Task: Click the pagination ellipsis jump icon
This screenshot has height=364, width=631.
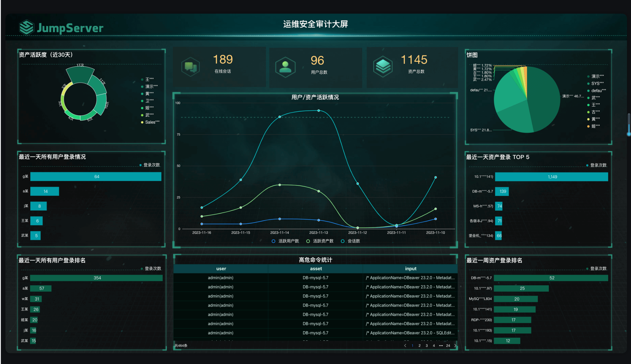Action: (x=441, y=346)
